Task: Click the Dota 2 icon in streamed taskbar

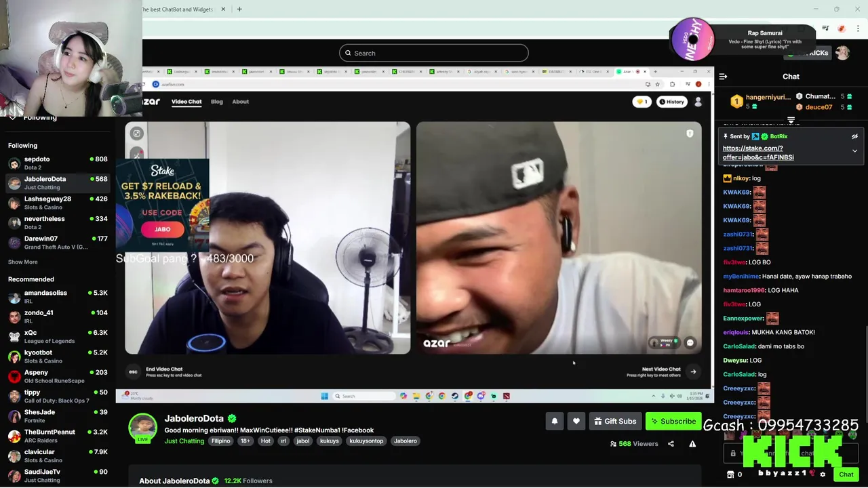Action: [507, 396]
